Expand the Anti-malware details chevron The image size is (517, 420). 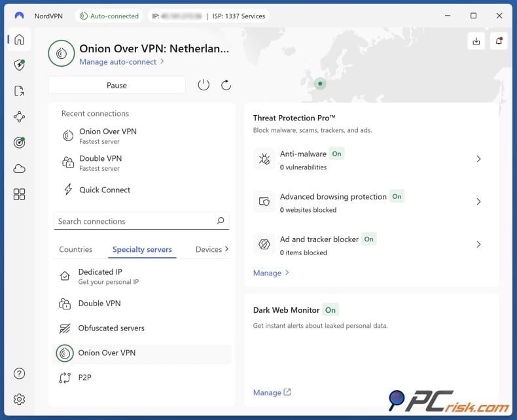pos(478,159)
